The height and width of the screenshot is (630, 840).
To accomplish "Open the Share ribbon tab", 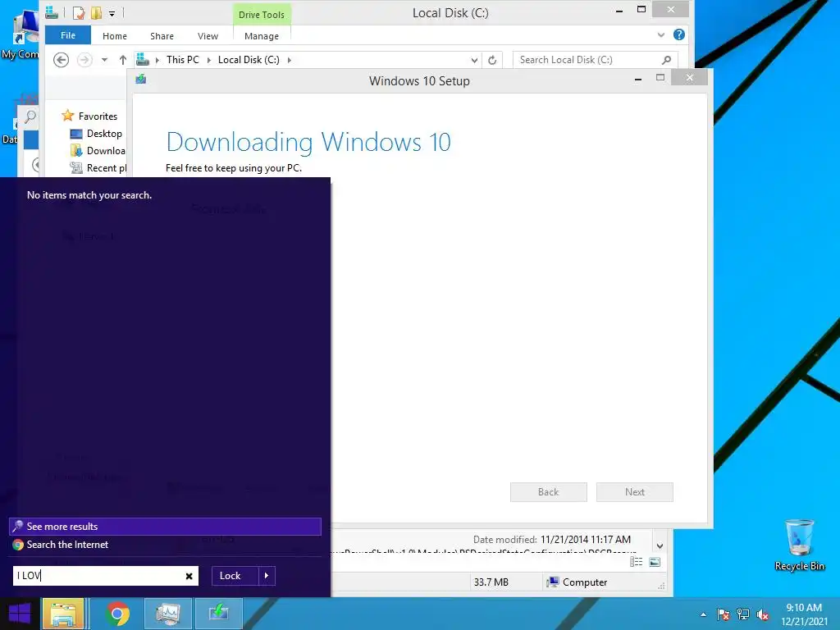I will (x=162, y=36).
